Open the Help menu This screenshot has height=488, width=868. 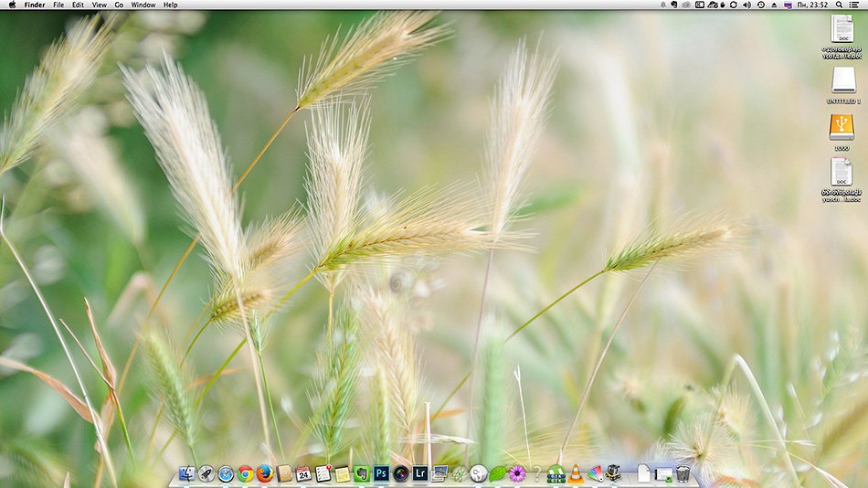pyautogui.click(x=171, y=5)
